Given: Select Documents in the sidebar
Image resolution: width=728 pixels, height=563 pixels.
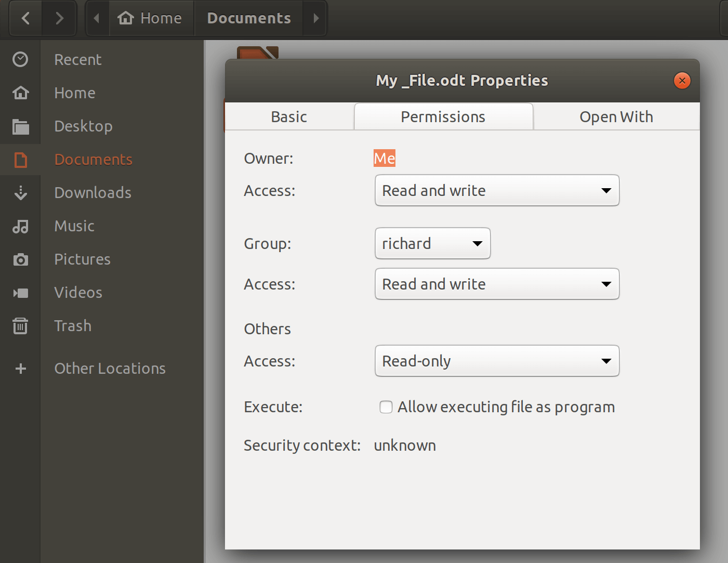Looking at the screenshot, I should pyautogui.click(x=94, y=160).
